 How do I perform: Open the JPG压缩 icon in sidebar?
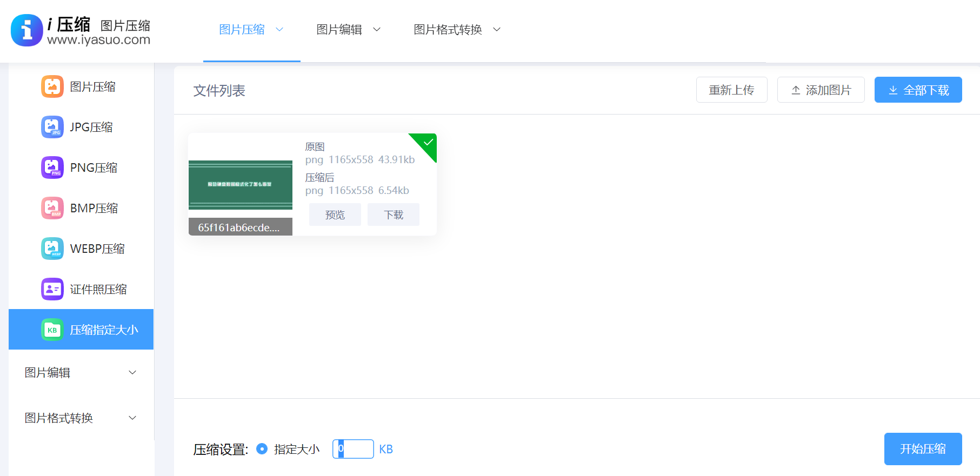point(52,127)
